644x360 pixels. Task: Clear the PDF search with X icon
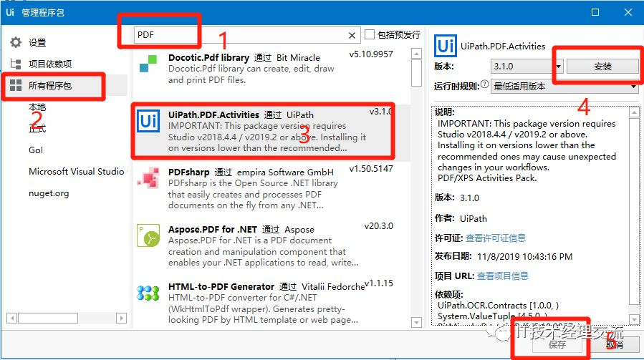coord(352,35)
